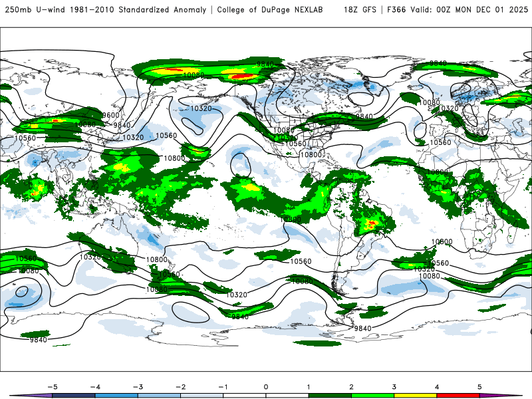Viewport: 532px width, 399px height.
Task: Select the bright green colorbar segment between 2 and 3
Action: click(x=372, y=396)
